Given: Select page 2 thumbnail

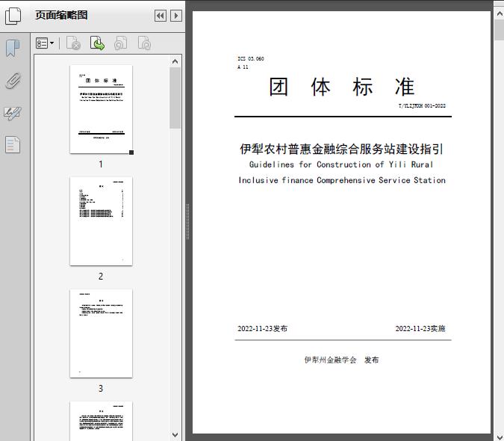Looking at the screenshot, I should tap(102, 221).
